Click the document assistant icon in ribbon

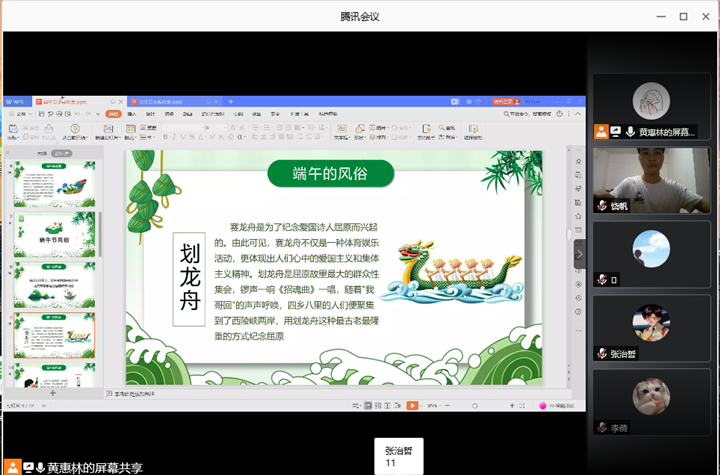click(x=426, y=129)
